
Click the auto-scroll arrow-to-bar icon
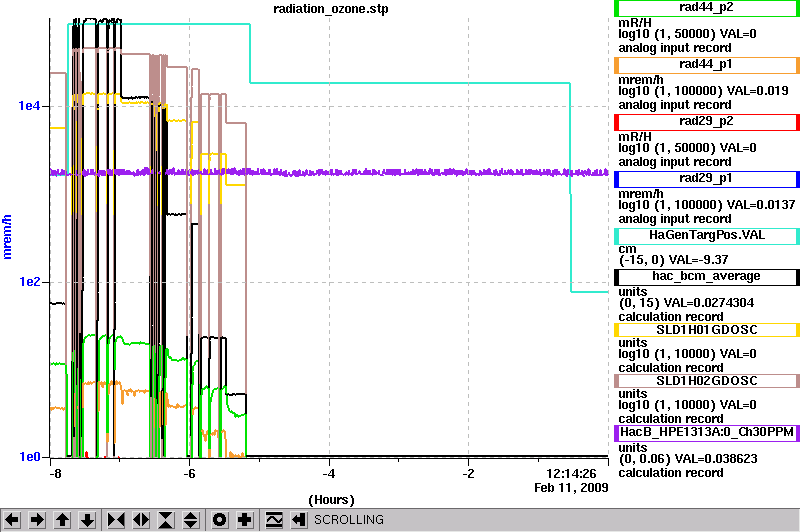299,520
